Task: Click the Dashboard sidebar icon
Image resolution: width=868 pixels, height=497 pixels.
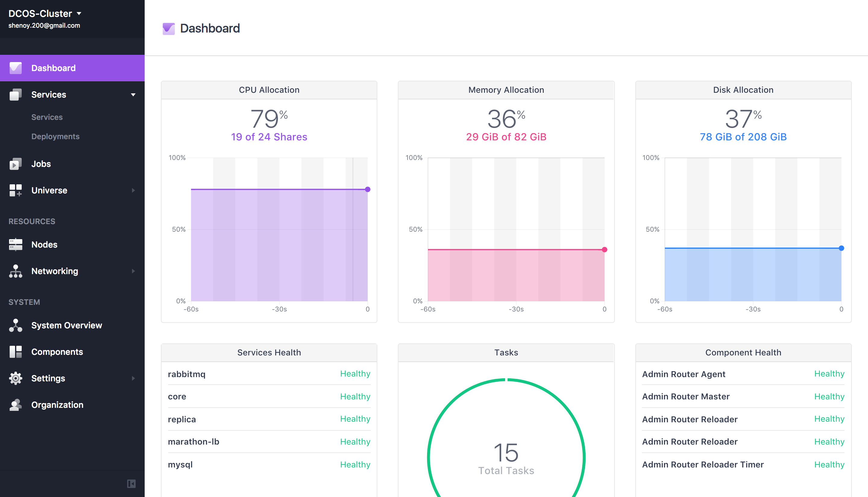Action: 16,68
